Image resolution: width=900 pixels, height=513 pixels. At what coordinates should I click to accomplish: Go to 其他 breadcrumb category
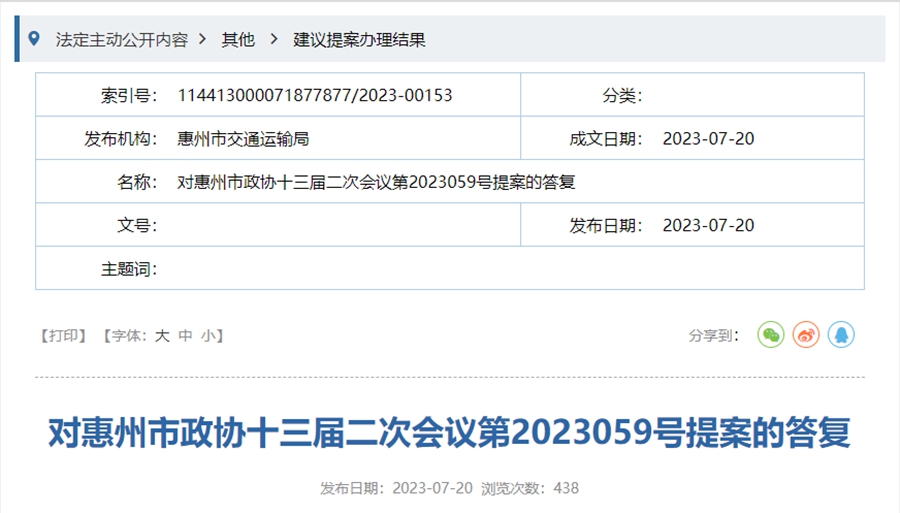(238, 40)
